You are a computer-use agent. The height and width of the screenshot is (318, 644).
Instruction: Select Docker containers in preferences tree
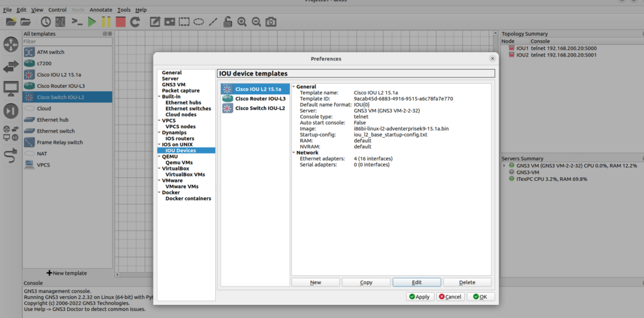tap(188, 199)
